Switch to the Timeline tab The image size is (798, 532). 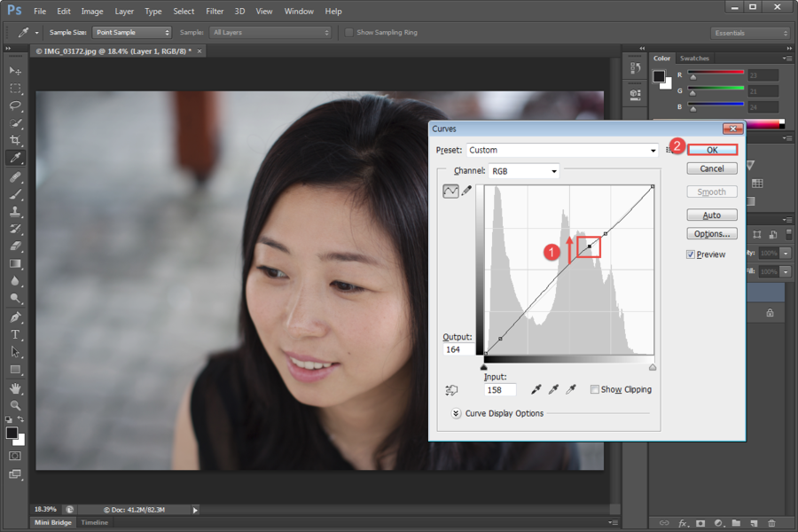[95, 522]
